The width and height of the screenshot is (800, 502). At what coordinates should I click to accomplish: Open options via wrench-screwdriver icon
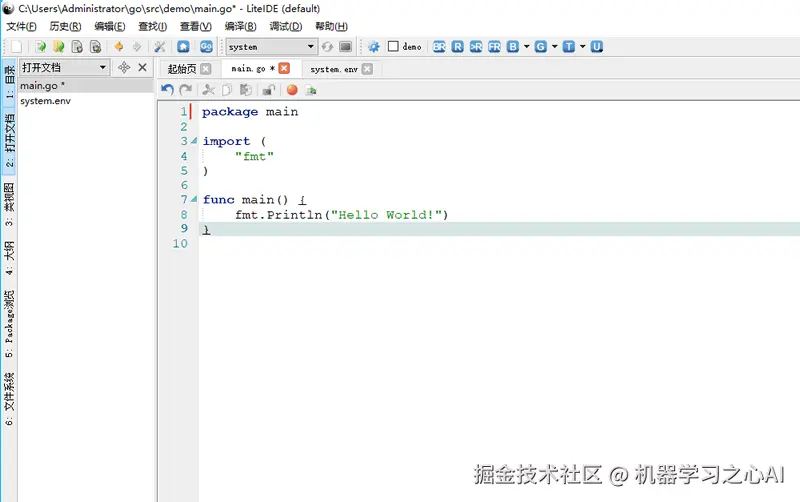pos(160,47)
